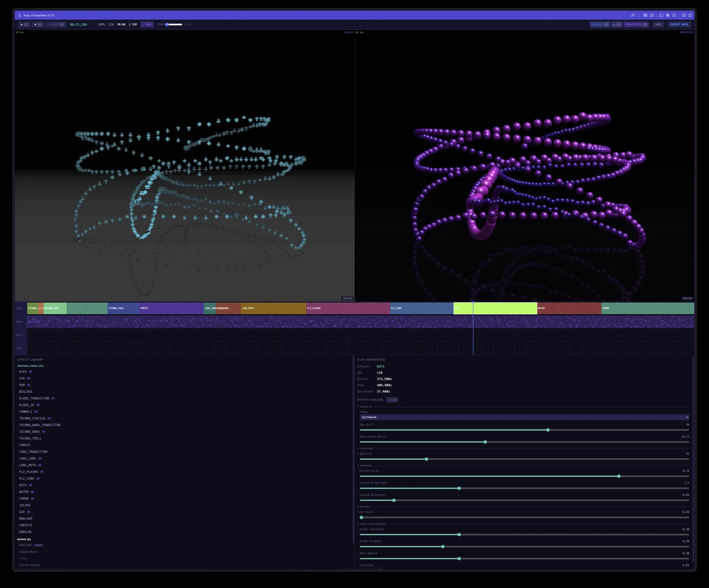The width and height of the screenshot is (709, 588).
Task: Adjust the Reflectivity slider
Action: tap(524, 476)
